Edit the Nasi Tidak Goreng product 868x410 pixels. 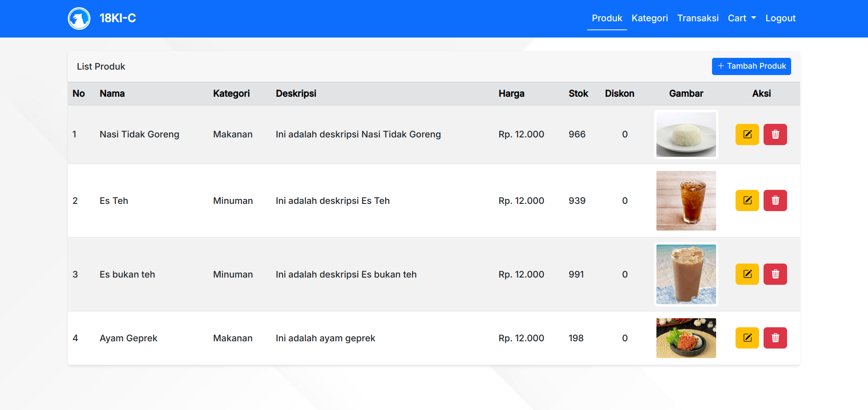pos(747,134)
